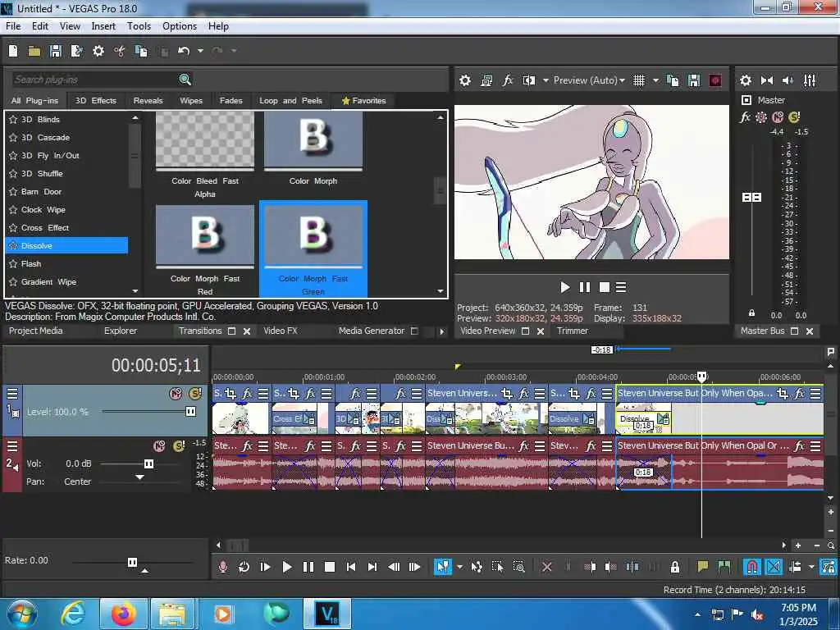Switch to the Video FX tab
The width and height of the screenshot is (840, 630).
click(x=281, y=331)
